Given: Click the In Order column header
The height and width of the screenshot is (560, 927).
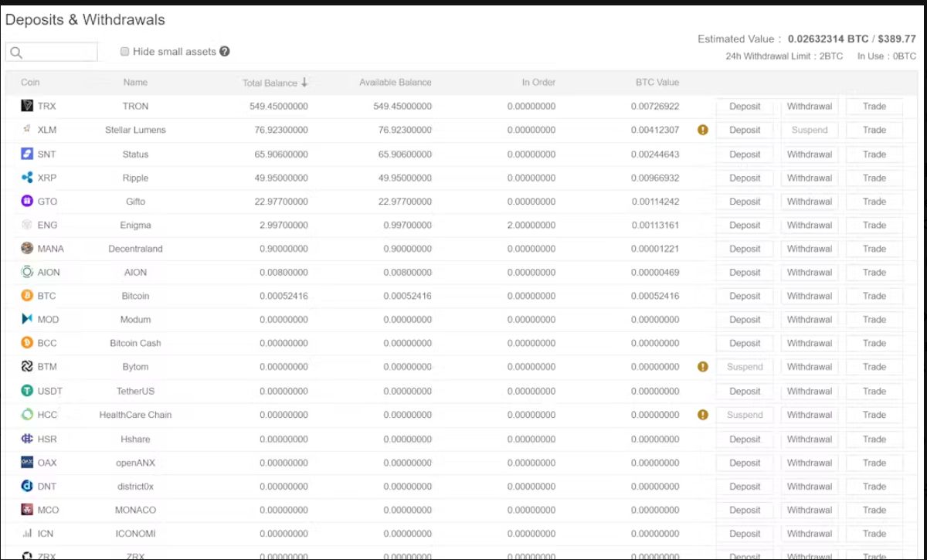Looking at the screenshot, I should 538,82.
